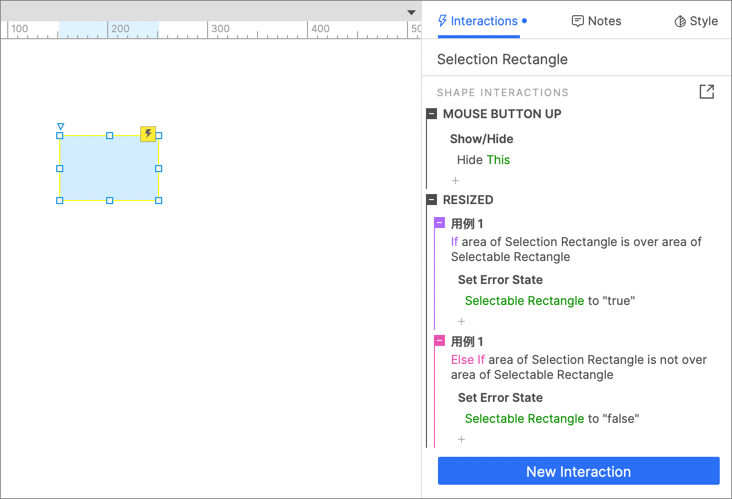Select the Show/Hide action
The image size is (732, 499).
[x=481, y=139]
